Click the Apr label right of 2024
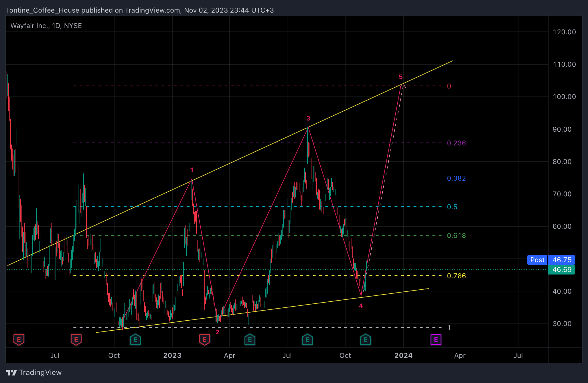This screenshot has height=383, width=588. [460, 356]
